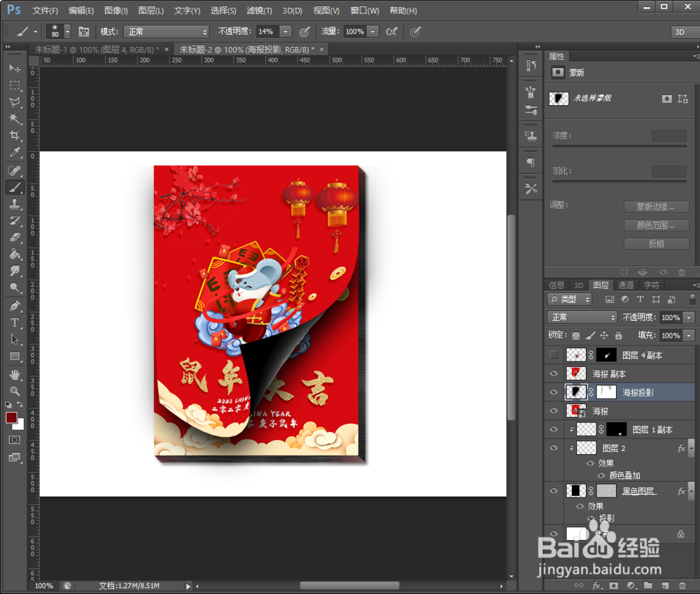The image size is (700, 594).
Task: Toggle 颜色叠加 effect visibility
Action: click(x=601, y=476)
